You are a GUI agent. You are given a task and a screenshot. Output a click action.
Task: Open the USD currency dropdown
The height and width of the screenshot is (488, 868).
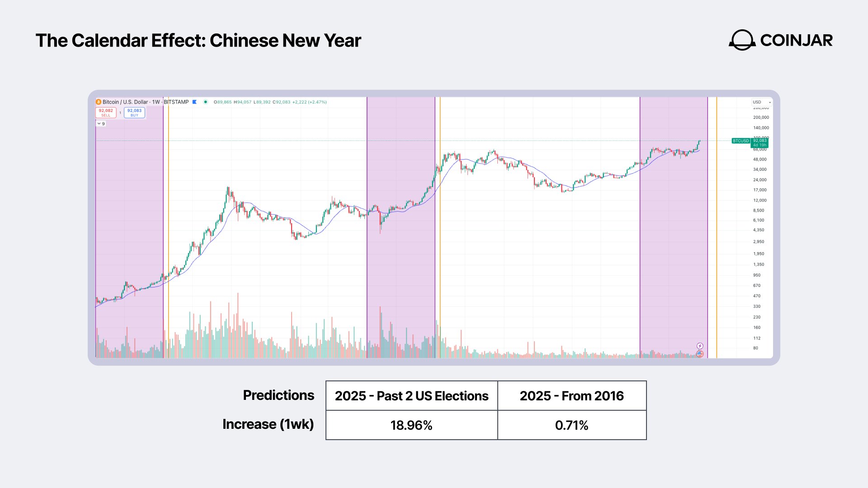click(x=762, y=102)
